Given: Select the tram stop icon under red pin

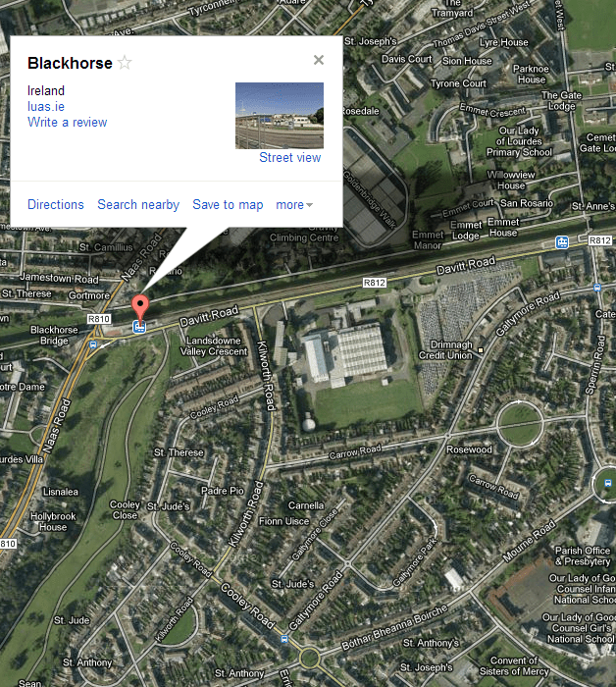Looking at the screenshot, I should [139, 327].
